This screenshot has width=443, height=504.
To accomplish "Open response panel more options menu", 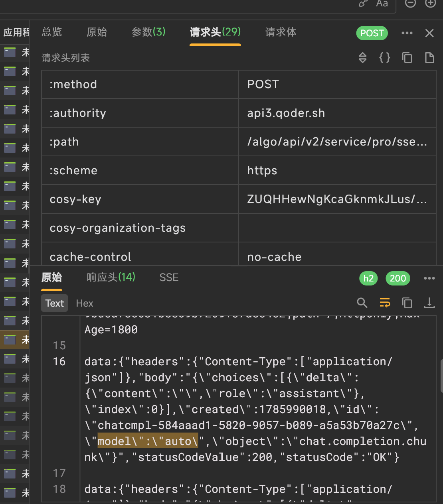I will [x=429, y=278].
